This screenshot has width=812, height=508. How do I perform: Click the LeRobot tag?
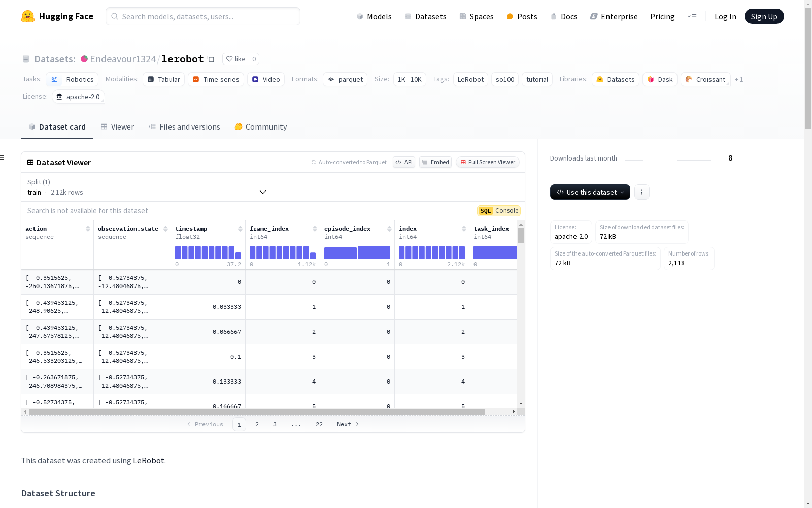[470, 79]
